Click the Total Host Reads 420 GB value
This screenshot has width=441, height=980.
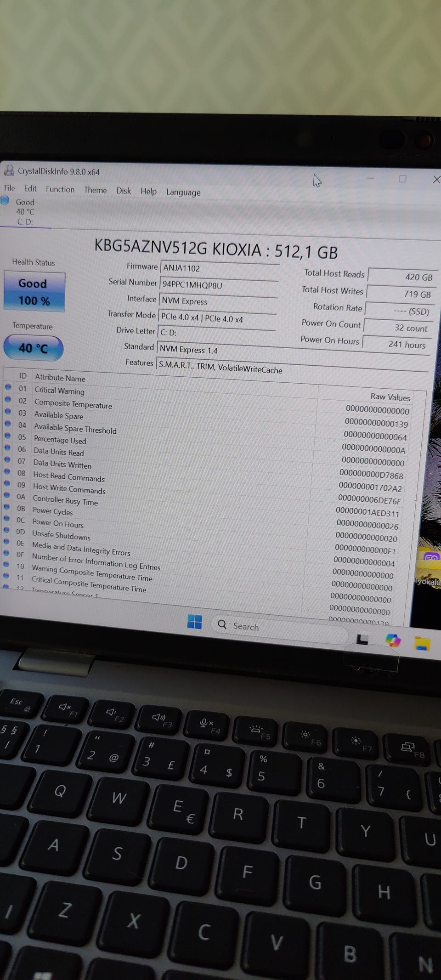click(403, 277)
